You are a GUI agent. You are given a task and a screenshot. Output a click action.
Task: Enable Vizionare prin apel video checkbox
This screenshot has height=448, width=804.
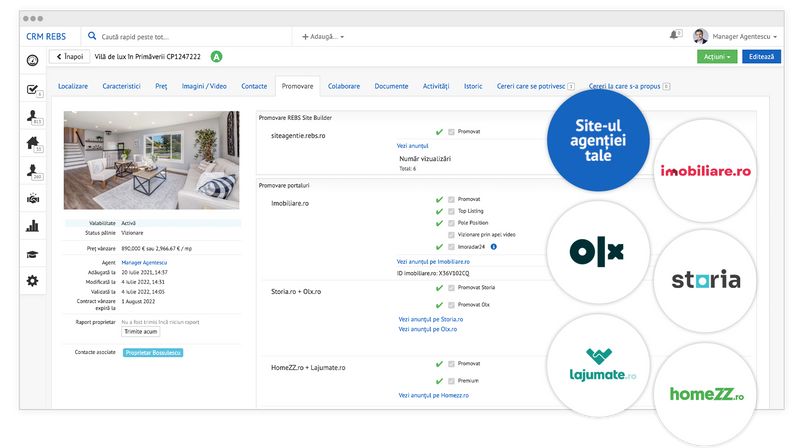[451, 235]
